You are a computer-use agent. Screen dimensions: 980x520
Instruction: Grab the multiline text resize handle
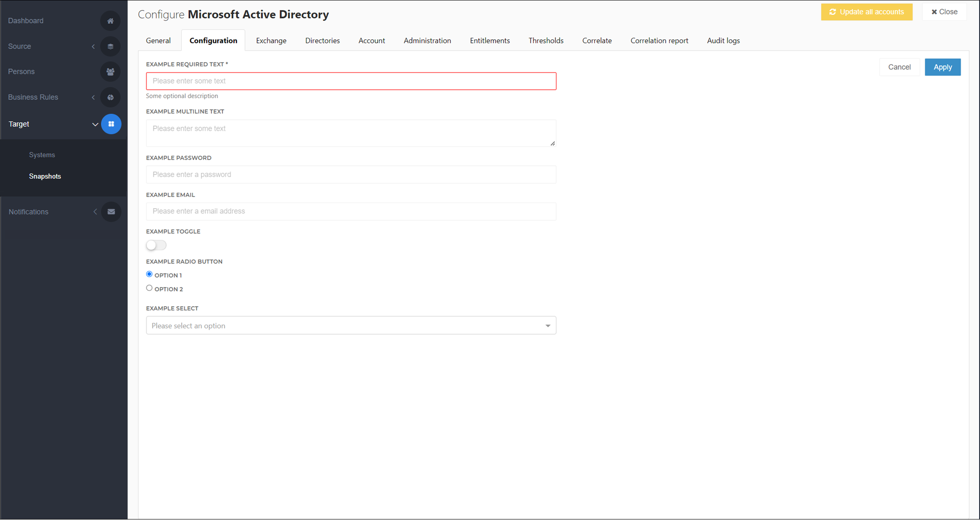[553, 143]
